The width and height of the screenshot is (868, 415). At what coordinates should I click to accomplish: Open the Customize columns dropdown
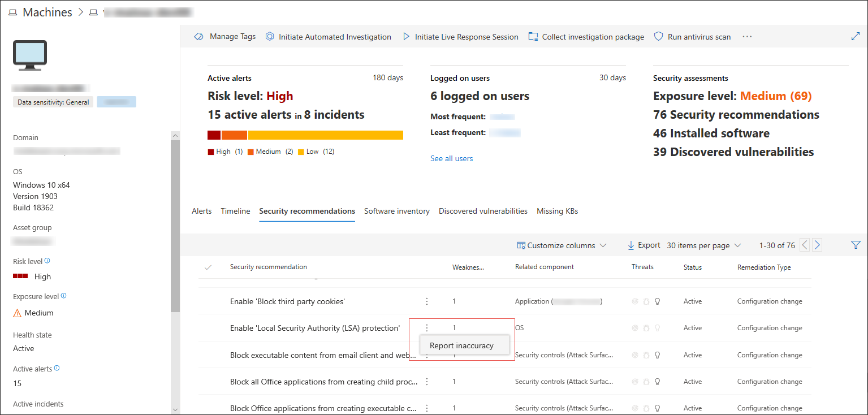click(x=561, y=245)
